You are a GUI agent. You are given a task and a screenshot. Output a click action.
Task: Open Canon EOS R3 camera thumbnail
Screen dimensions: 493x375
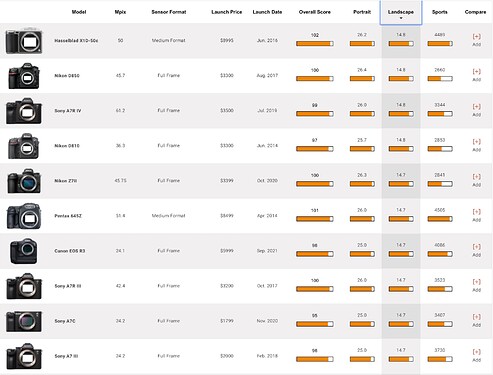coord(23,251)
